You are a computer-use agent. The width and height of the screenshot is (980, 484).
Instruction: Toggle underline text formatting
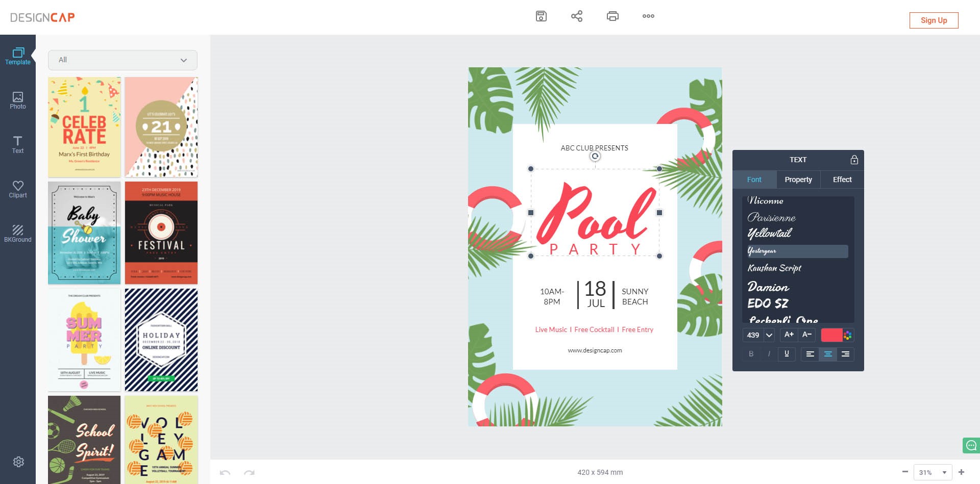(x=787, y=354)
